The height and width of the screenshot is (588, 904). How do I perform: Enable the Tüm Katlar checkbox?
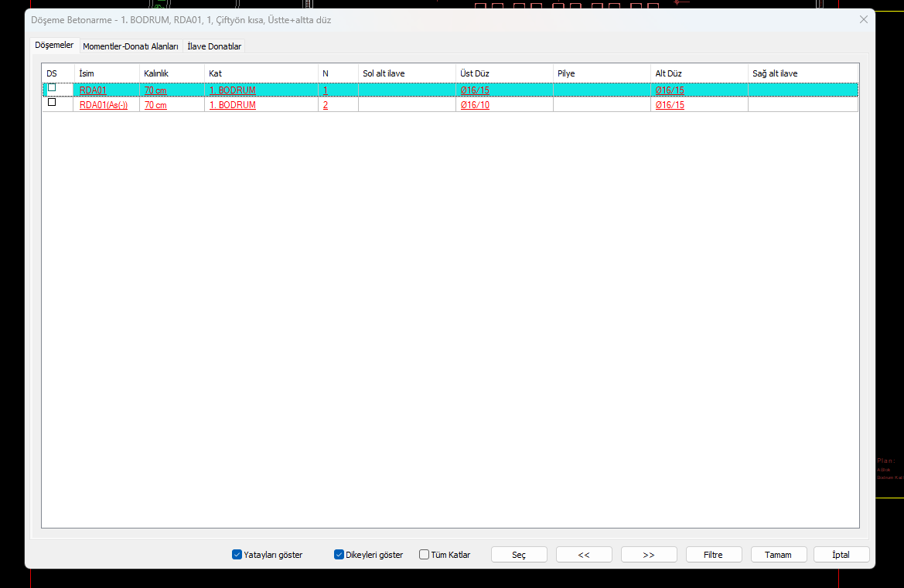click(x=425, y=555)
